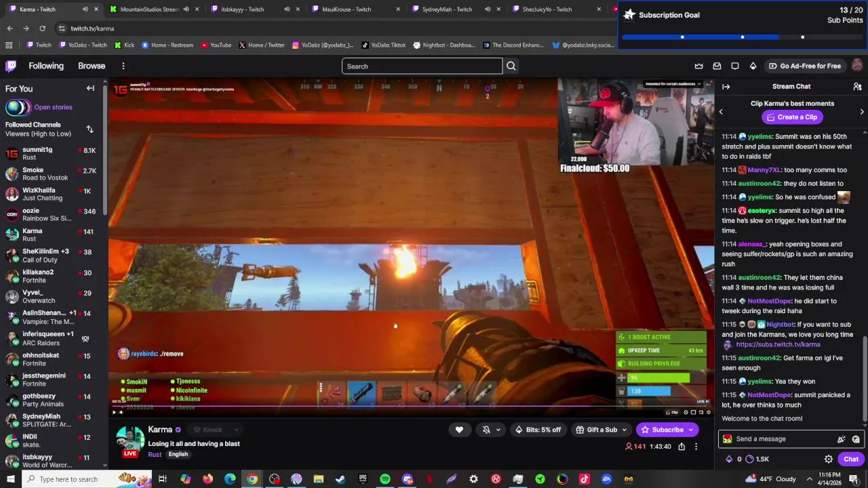Collapse the Stream Chat panel
This screenshot has height=488, width=868.
click(726, 87)
